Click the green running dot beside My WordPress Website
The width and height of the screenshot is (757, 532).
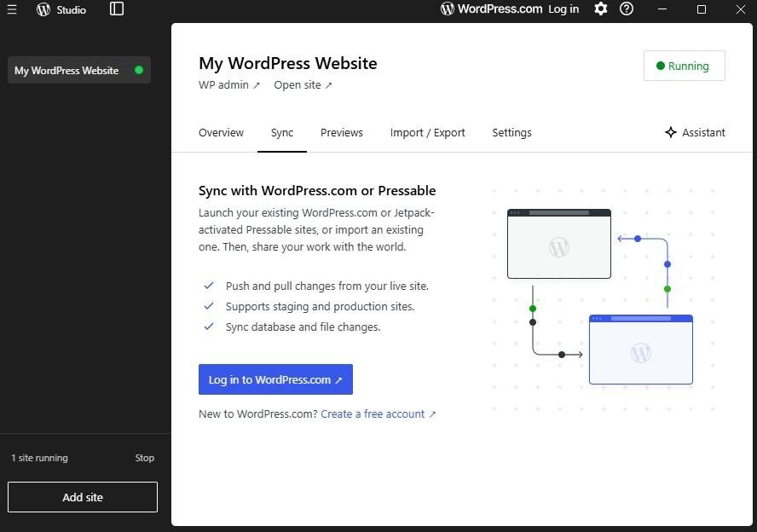pos(138,70)
